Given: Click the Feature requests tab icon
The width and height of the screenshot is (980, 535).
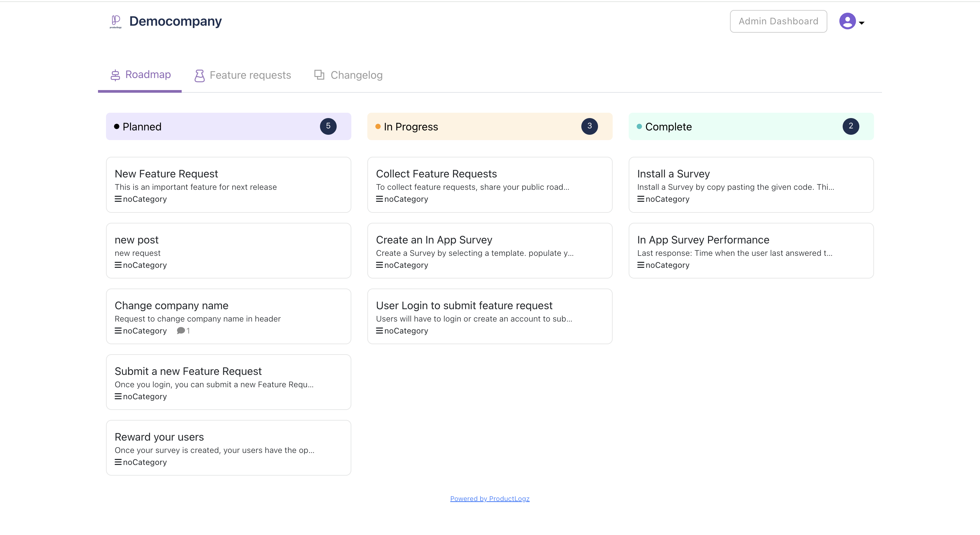Looking at the screenshot, I should pos(199,75).
